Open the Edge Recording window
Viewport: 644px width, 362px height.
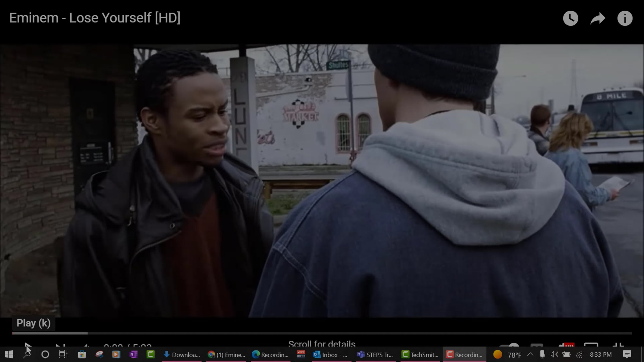click(x=270, y=354)
